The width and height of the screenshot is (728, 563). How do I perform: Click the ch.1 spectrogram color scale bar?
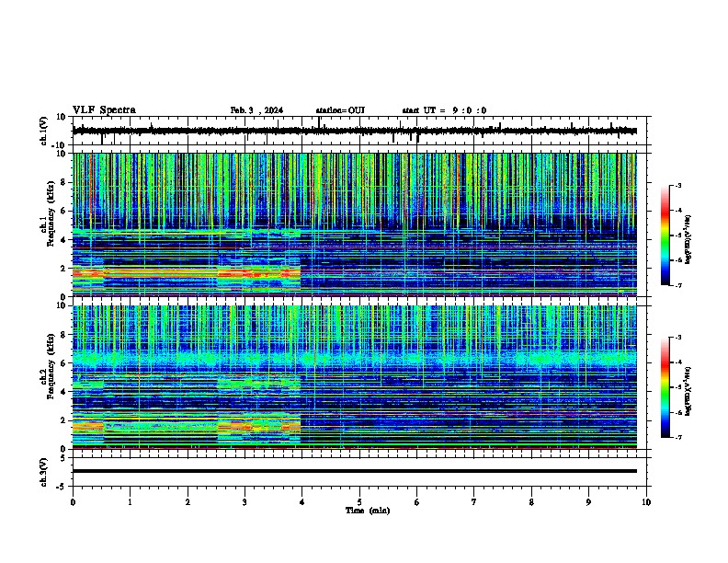pyautogui.click(x=665, y=236)
